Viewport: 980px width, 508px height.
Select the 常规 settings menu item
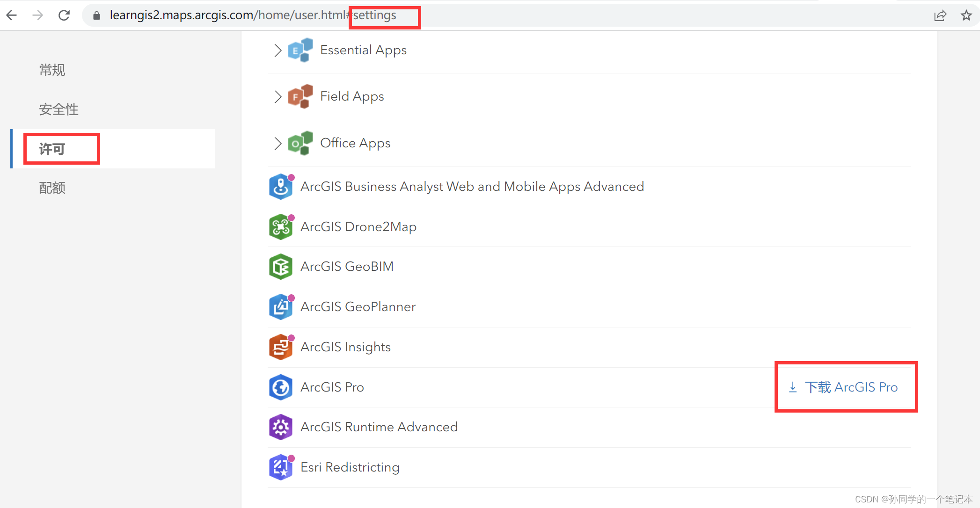[51, 70]
